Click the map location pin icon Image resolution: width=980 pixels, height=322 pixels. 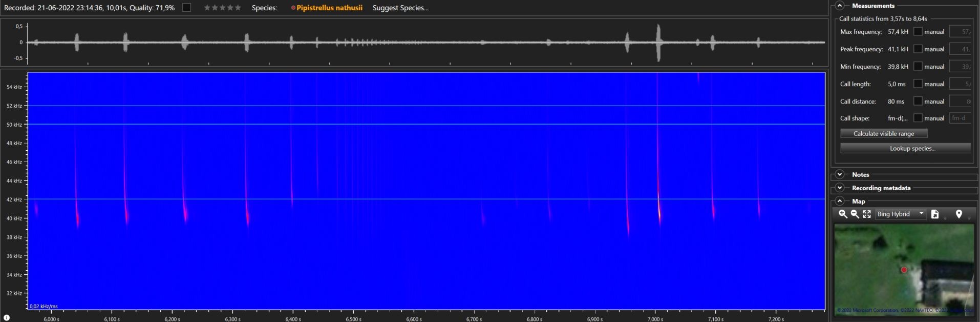tap(959, 214)
